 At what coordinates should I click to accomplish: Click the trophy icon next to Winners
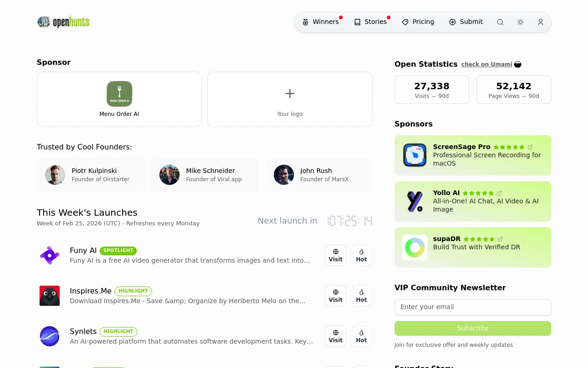tap(305, 22)
